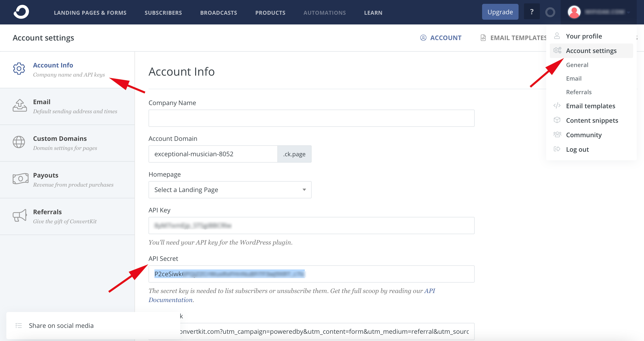
Task: Go to the Subscribers menu
Action: click(x=163, y=12)
